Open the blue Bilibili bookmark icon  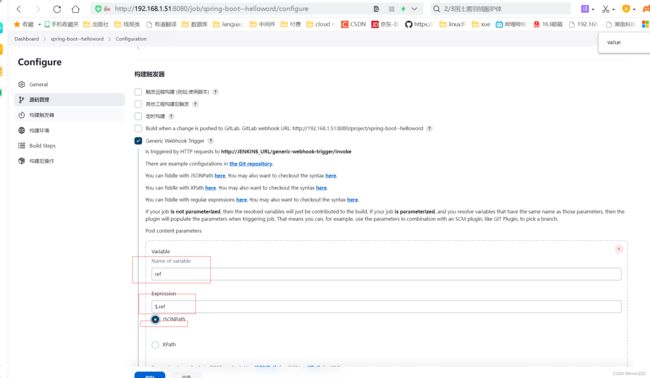[x=500, y=24]
